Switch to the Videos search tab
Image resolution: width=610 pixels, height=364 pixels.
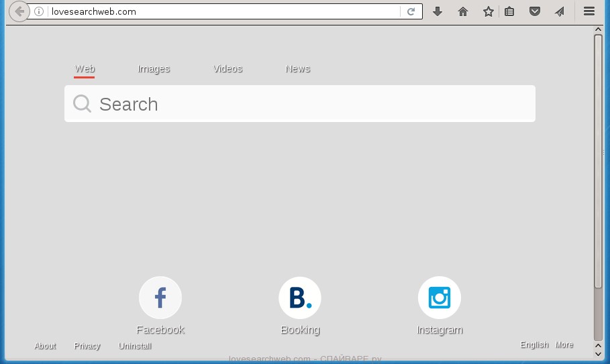pos(227,68)
